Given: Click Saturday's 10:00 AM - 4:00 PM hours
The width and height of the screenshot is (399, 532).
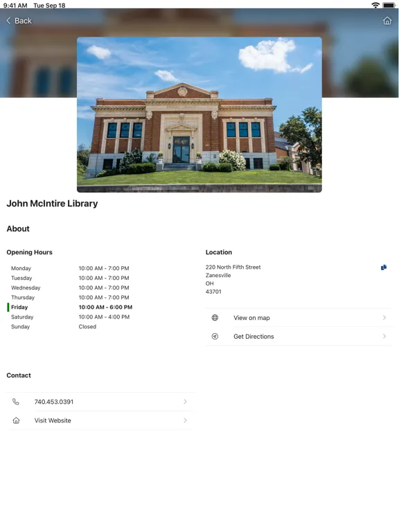Looking at the screenshot, I should click(104, 317).
